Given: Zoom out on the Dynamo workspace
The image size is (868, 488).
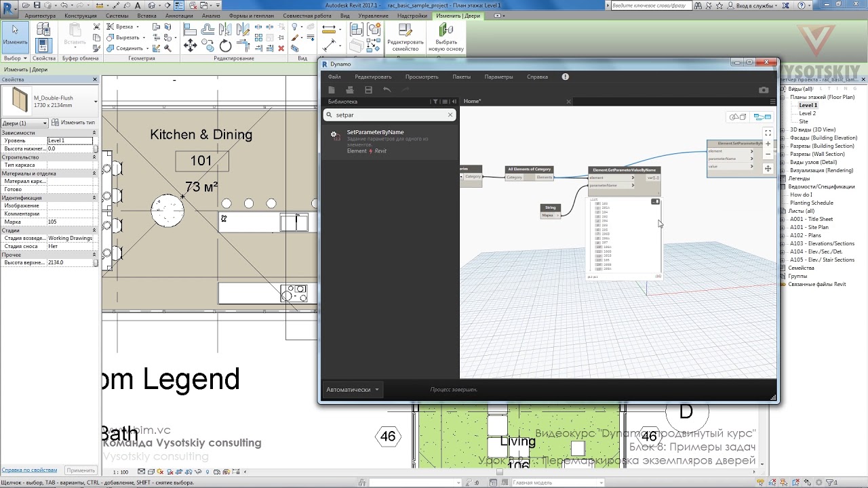Looking at the screenshot, I should coord(768,154).
